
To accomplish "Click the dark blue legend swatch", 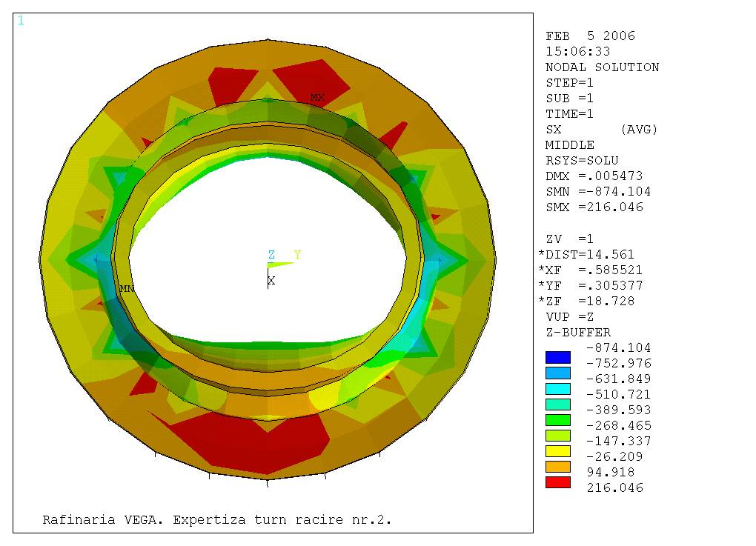I will click(558, 357).
